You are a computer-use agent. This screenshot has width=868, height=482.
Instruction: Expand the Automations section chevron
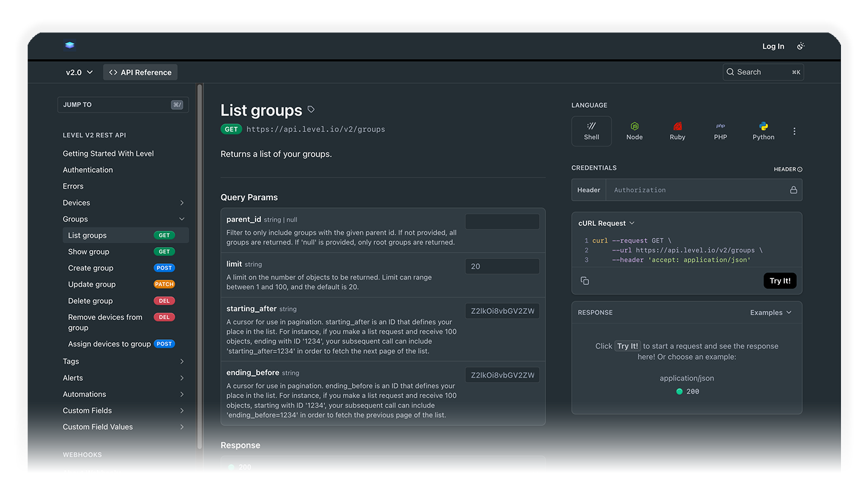coord(182,394)
